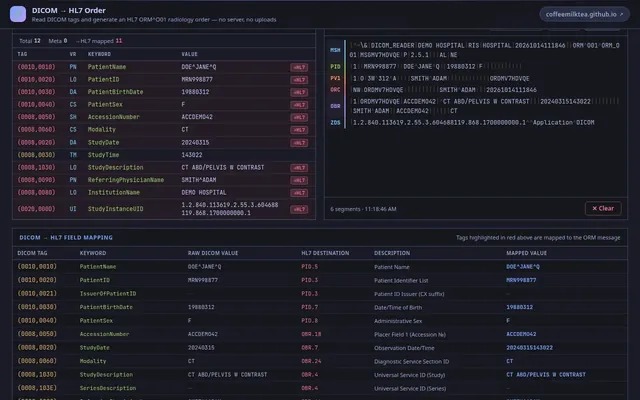The width and height of the screenshot is (640, 400).
Task: Click the UI type cell for StudyInstanceUID
Action: [73, 209]
